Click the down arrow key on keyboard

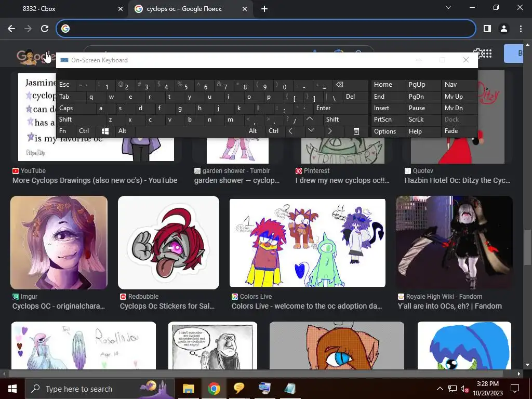tap(311, 130)
